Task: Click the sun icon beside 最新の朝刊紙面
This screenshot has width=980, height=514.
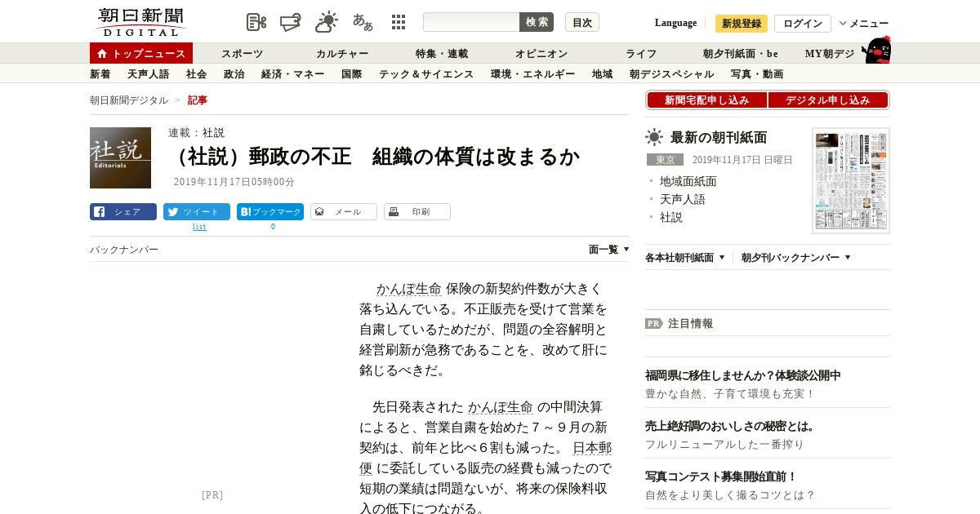Action: (654, 137)
